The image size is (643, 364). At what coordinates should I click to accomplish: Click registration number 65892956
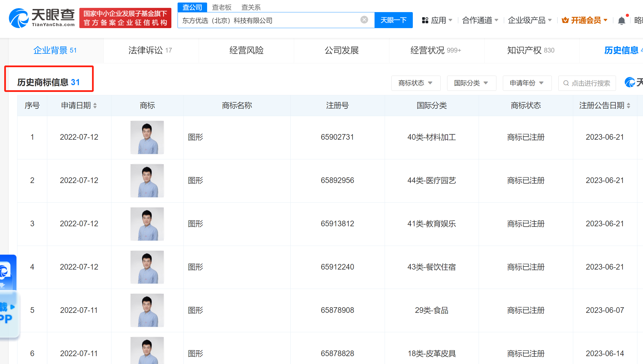point(337,180)
